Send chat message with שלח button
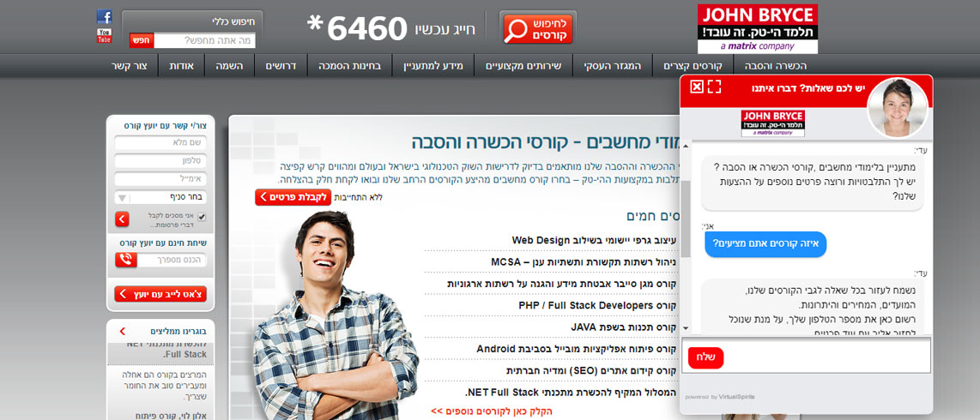Viewport: 980px width, 420px height. (x=705, y=357)
